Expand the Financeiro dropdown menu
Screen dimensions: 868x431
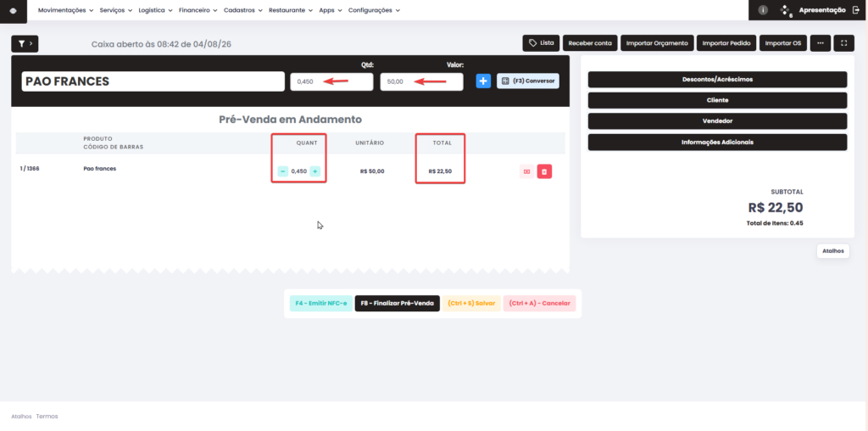click(x=198, y=10)
